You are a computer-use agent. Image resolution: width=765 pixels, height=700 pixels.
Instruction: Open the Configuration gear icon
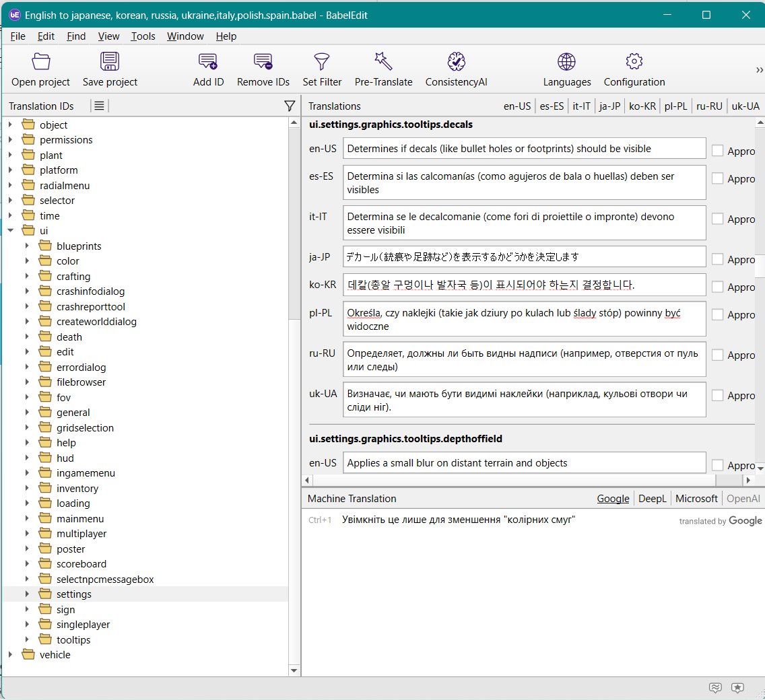tap(634, 62)
